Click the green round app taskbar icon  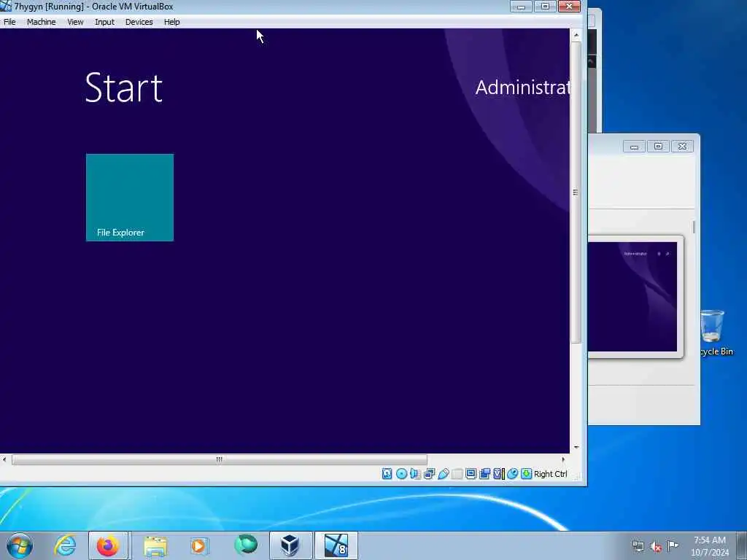pyautogui.click(x=246, y=545)
